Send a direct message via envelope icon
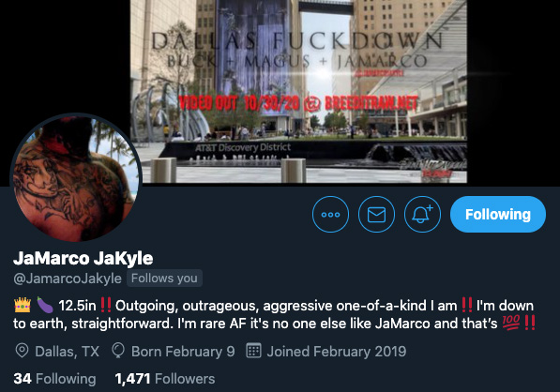 376,214
